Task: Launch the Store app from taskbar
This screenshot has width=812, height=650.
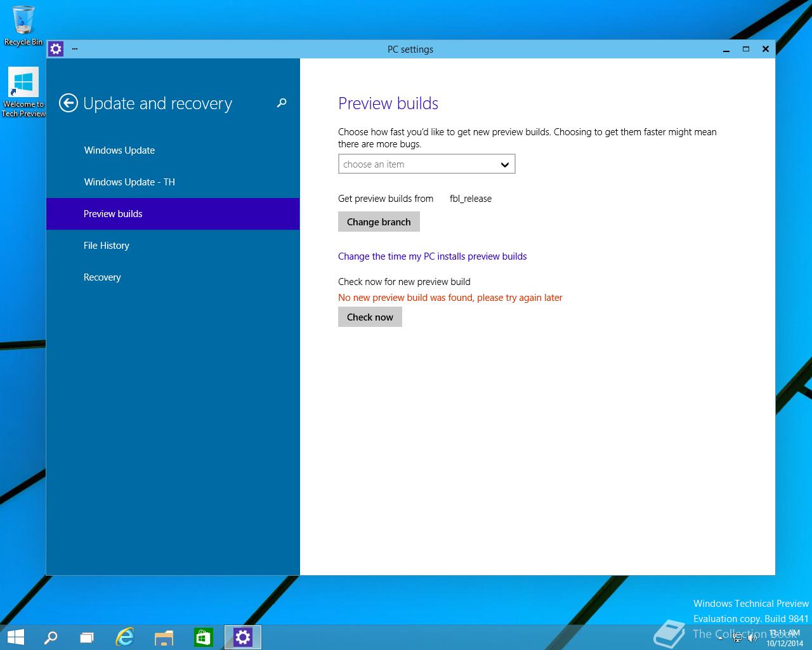Action: [203, 637]
